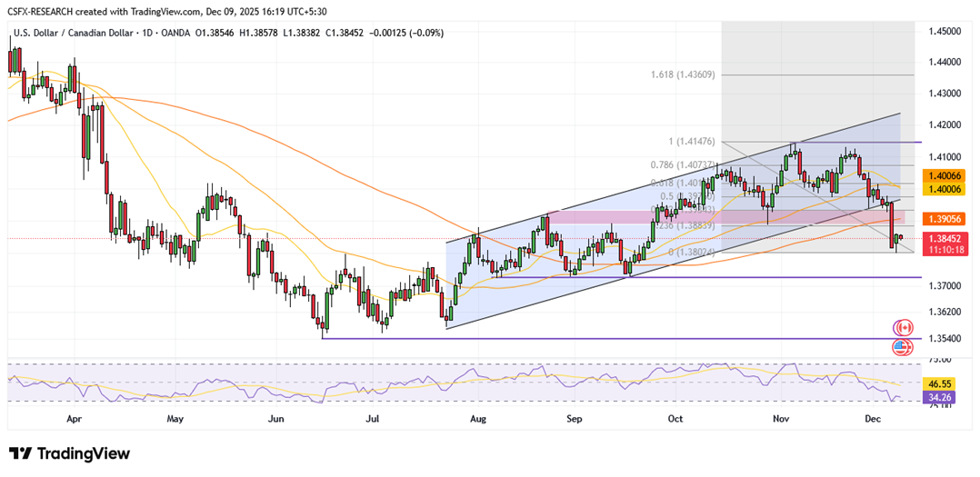Click the 0.786 (1.40737) Fibonacci label
980x477 pixels.
click(683, 164)
